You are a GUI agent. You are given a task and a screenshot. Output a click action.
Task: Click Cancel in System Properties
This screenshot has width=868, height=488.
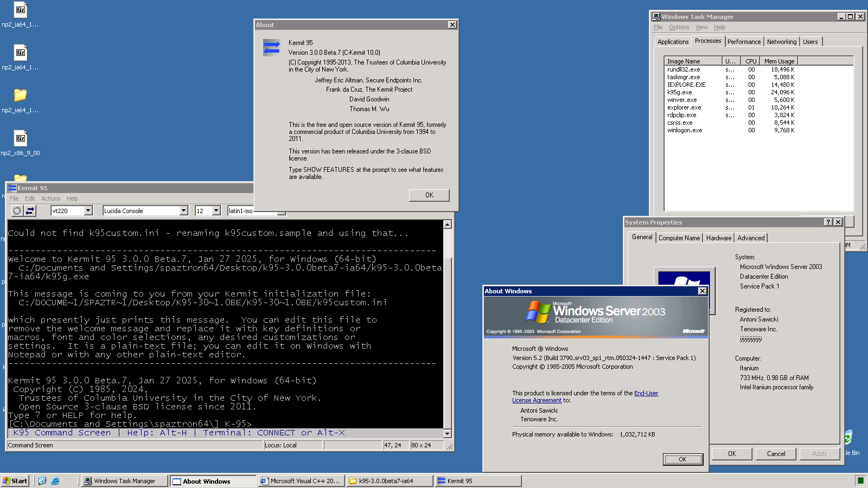[776, 454]
